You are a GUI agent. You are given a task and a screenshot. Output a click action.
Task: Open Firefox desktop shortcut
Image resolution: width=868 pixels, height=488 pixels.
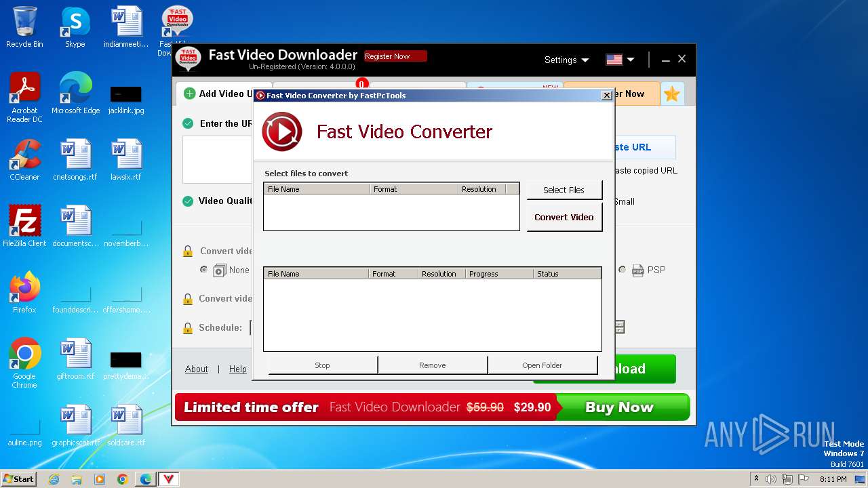pyautogui.click(x=24, y=292)
